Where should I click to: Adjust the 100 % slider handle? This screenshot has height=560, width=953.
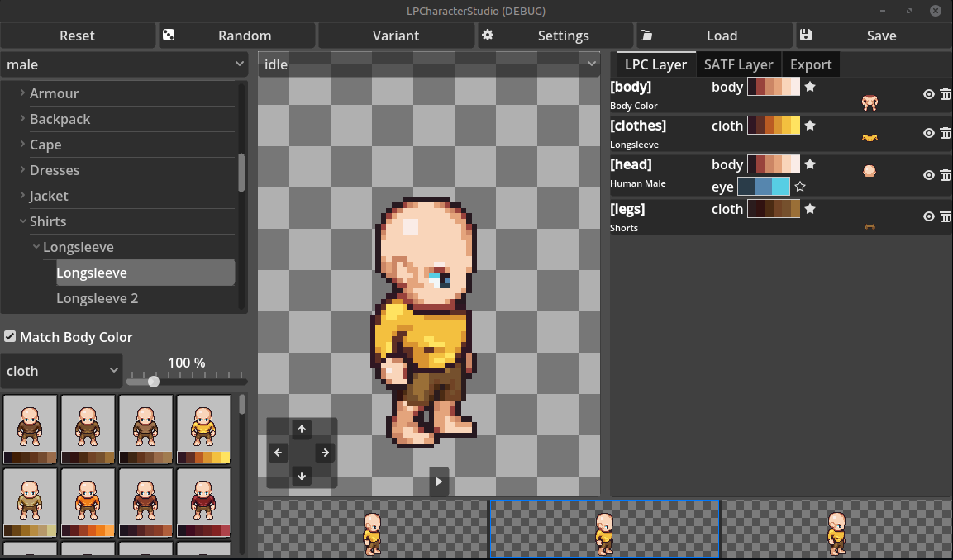pos(153,382)
